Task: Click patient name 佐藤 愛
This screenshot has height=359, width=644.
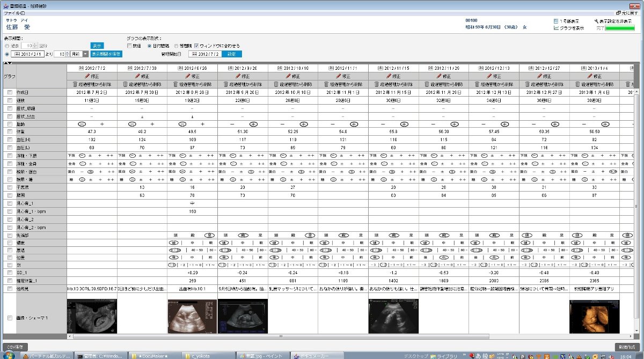Action: [x=18, y=26]
